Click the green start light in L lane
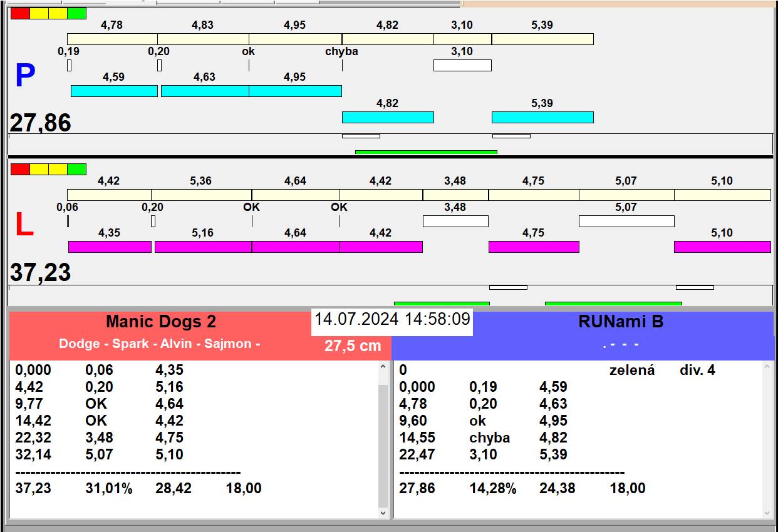Screen dimensions: 778x532 pos(76,169)
